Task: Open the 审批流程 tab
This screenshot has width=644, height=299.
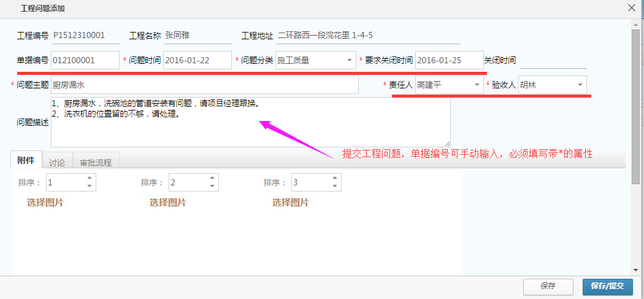Action: tap(96, 163)
